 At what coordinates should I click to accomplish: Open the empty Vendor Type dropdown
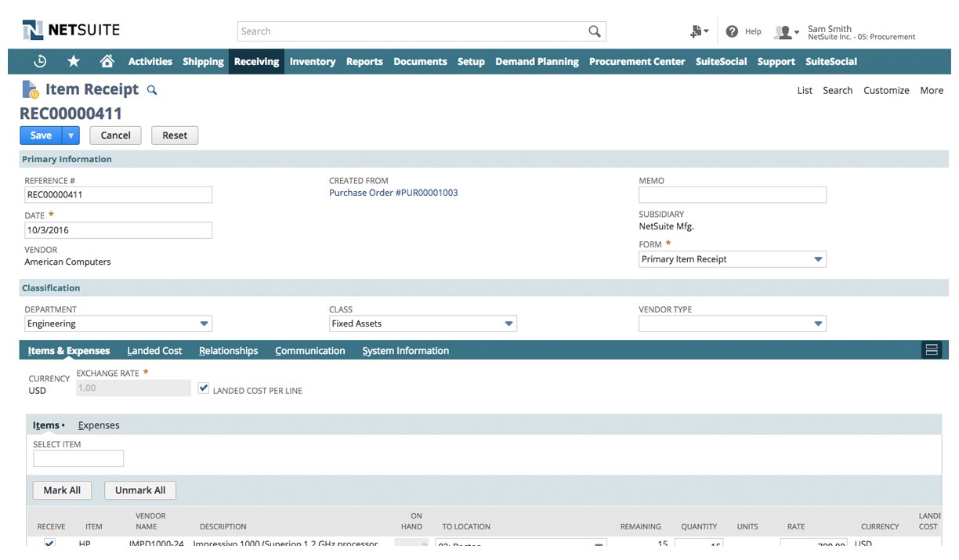[x=733, y=323]
